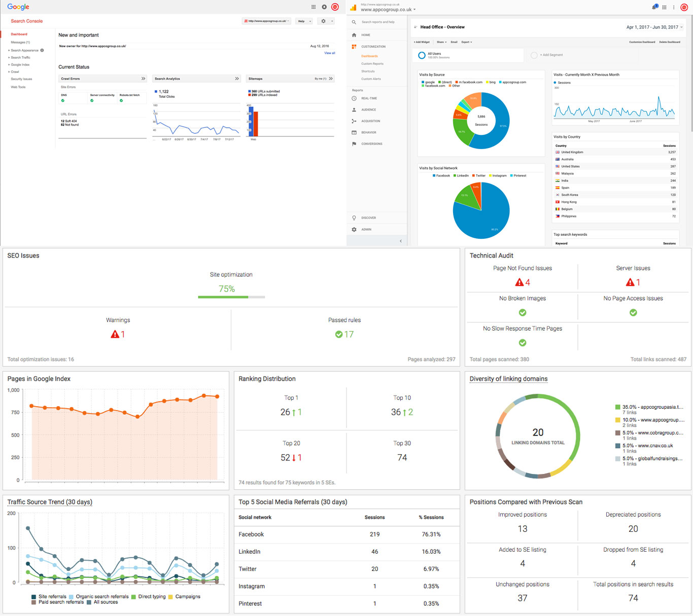Open the three-dot more menu in Analytics
The width and height of the screenshot is (693, 616).
coord(674,7)
